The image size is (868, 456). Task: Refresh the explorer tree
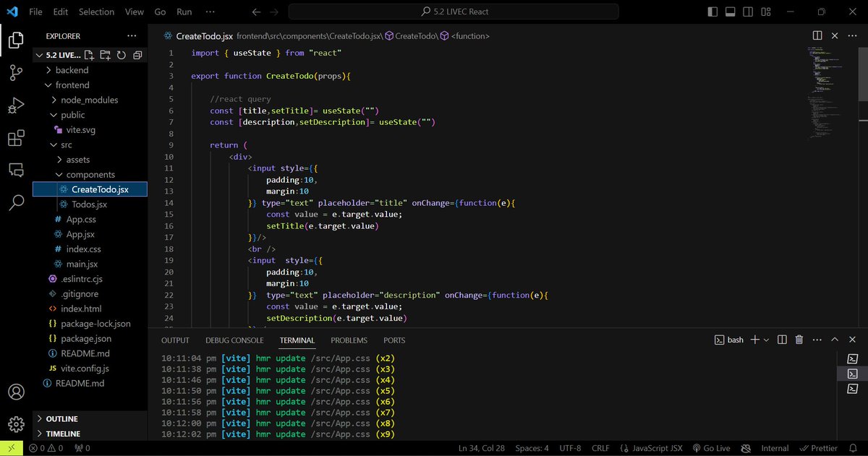122,55
